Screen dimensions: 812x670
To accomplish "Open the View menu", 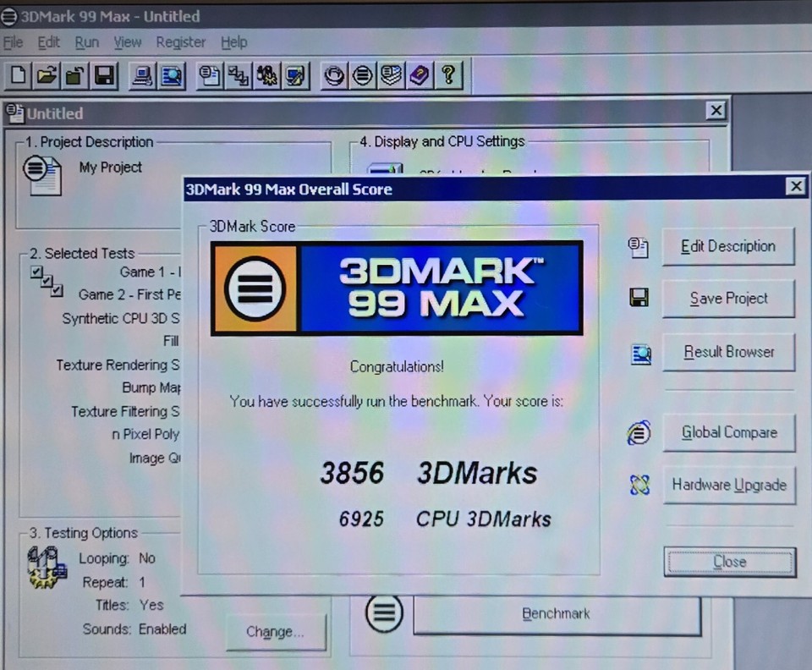I will click(127, 42).
